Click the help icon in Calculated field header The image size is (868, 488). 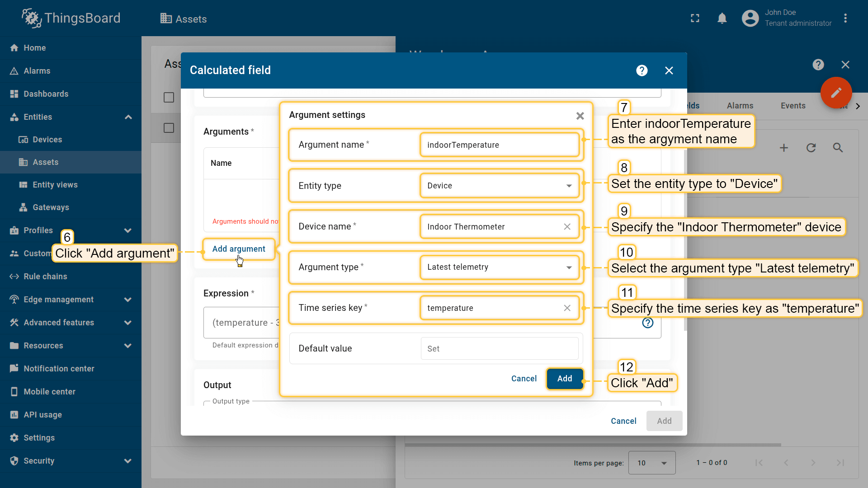point(642,70)
